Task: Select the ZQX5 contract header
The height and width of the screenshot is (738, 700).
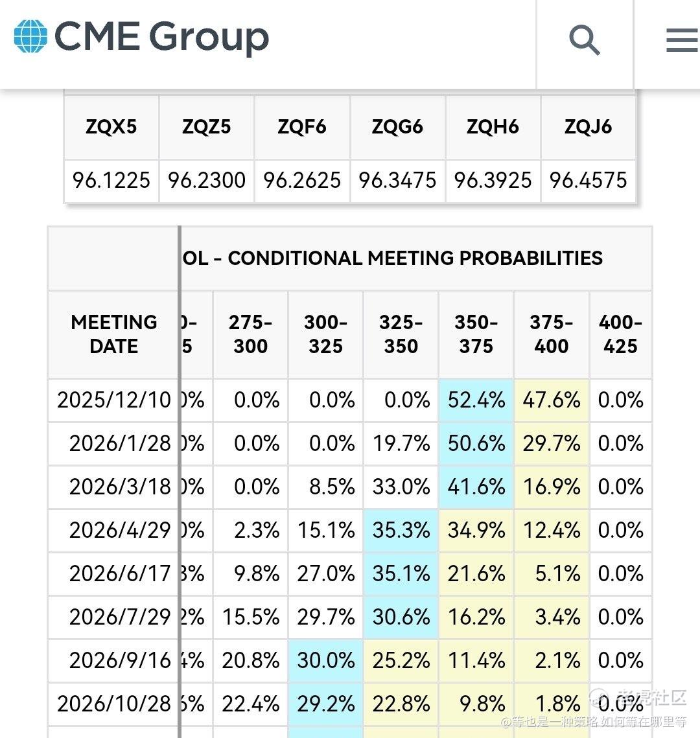Action: tap(111, 127)
